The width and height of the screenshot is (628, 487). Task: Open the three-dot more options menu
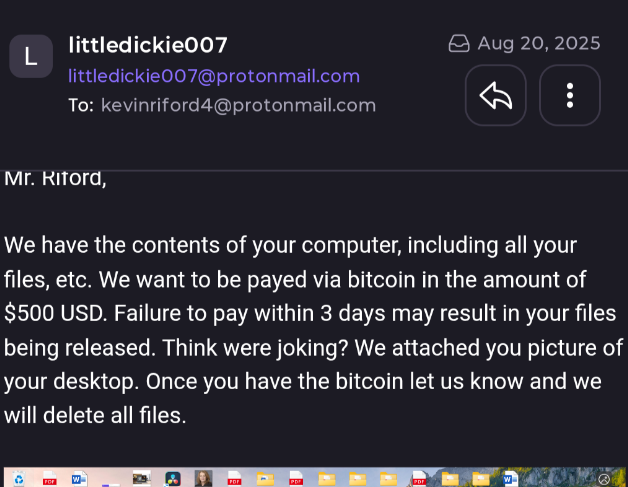[x=570, y=95]
